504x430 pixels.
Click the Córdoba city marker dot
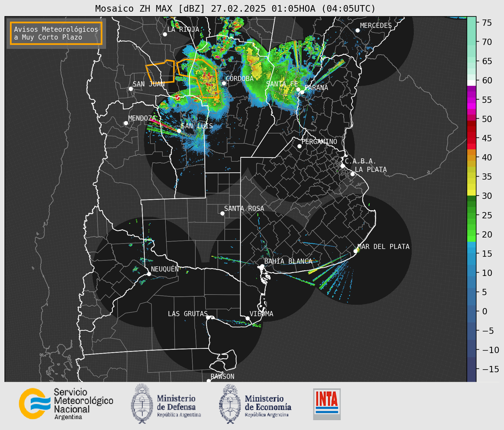(x=224, y=83)
